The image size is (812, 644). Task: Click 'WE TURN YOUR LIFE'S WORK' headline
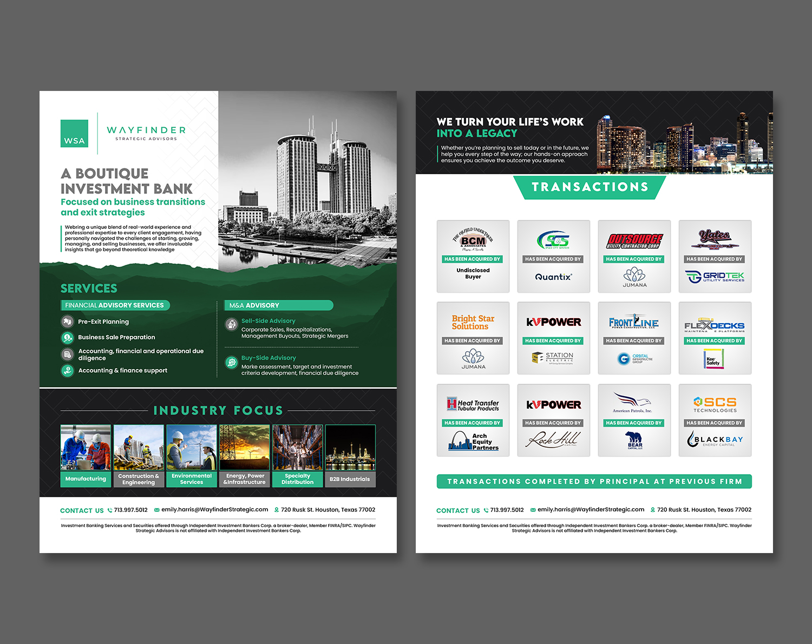click(510, 122)
